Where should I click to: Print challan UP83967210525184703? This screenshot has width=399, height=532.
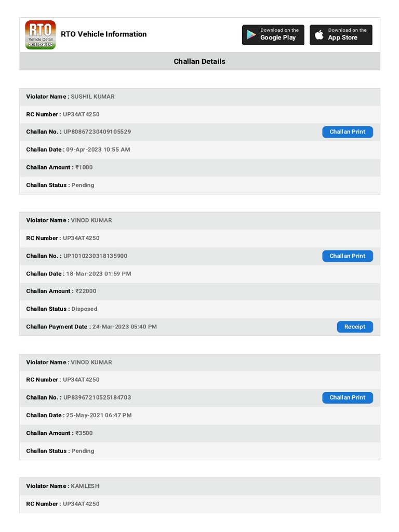point(348,397)
